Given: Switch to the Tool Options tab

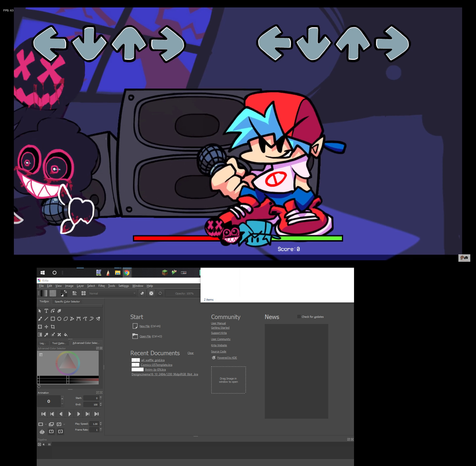Looking at the screenshot, I should coord(59,343).
